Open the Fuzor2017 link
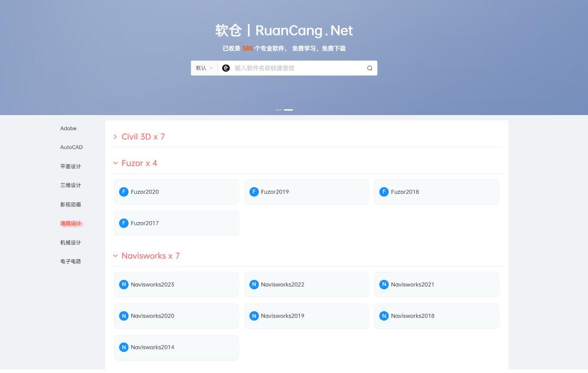The image size is (588, 373). coord(176,223)
